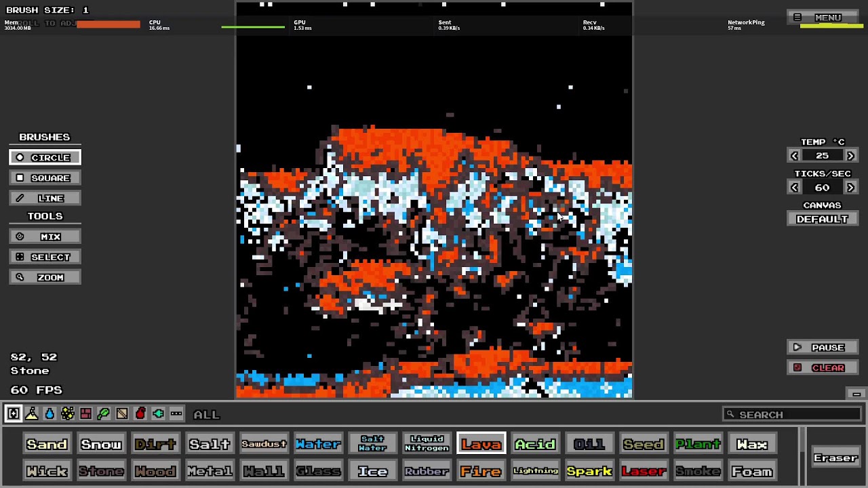The width and height of the screenshot is (868, 488).
Task: Activate the Mix tool
Action: (x=45, y=237)
